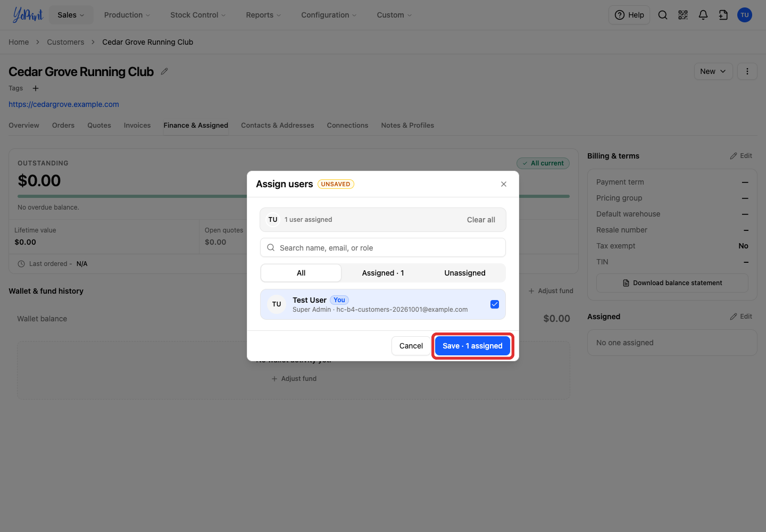Open the New dropdown button
This screenshot has height=532, width=766.
point(713,71)
